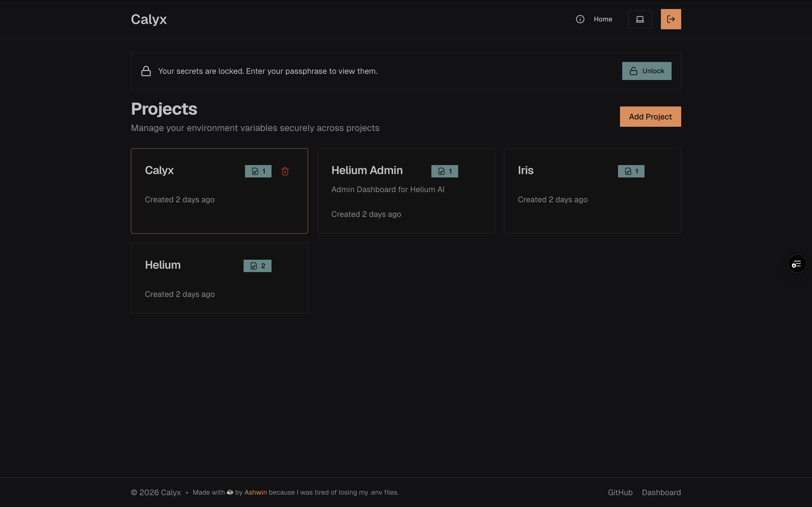
Task: Open the Dashboard footer link
Action: [x=661, y=492]
